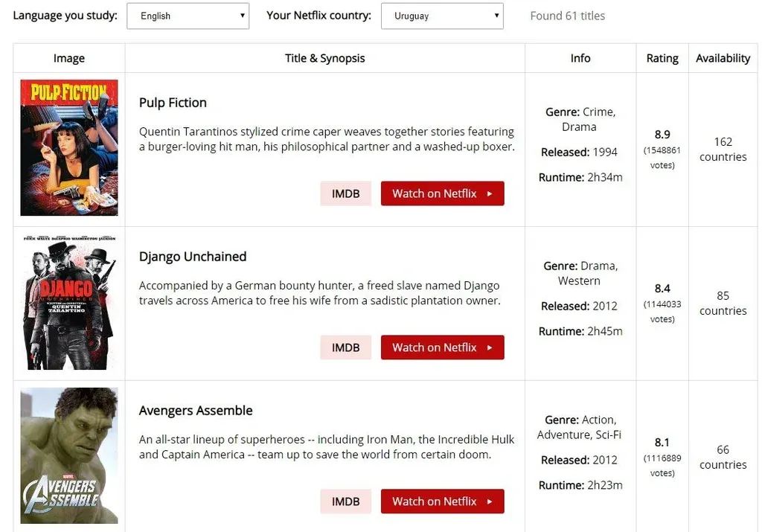Screen dimensions: 762x532
Task: Click the 8.4 rating for Django Unchained
Action: [x=662, y=289]
